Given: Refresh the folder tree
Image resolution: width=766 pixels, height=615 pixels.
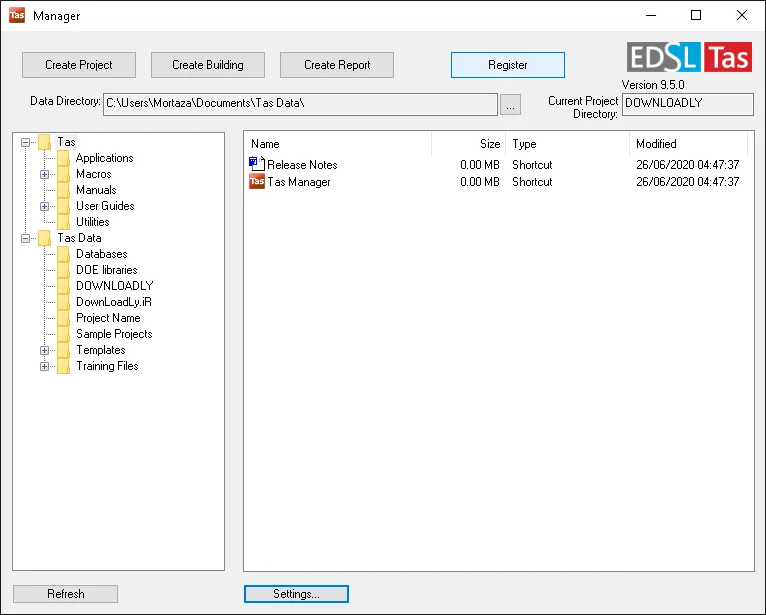Looking at the screenshot, I should click(x=65, y=594).
